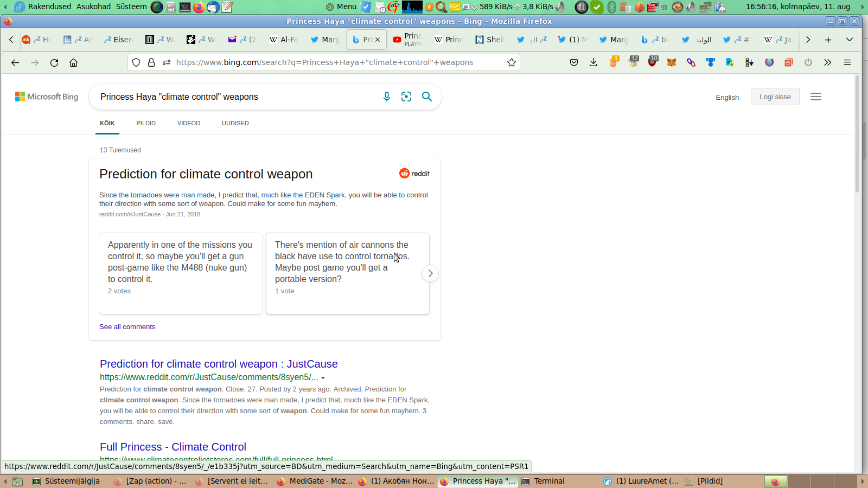
Task: Open site permissions icon in address bar
Action: [167, 62]
